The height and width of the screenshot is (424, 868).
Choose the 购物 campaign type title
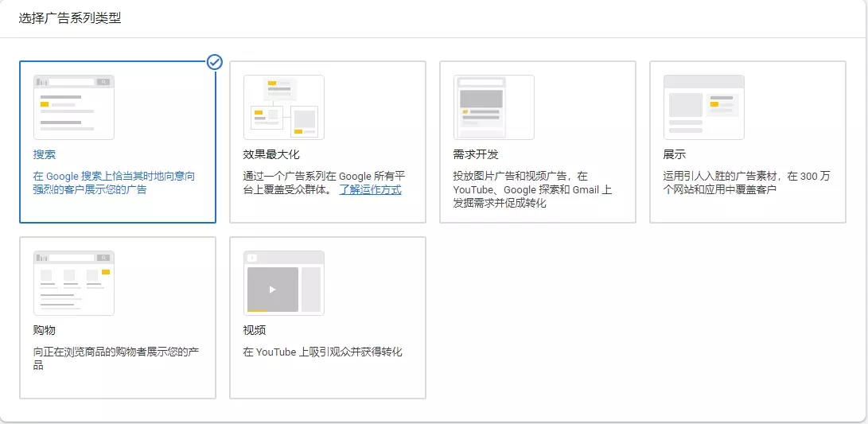point(45,330)
